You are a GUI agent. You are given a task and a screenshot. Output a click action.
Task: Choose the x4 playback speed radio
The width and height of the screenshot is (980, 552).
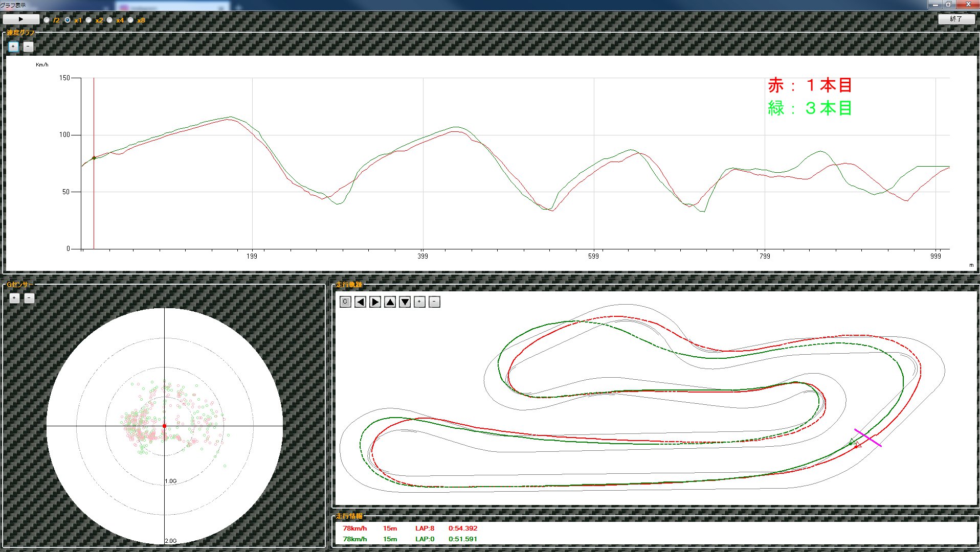[110, 20]
